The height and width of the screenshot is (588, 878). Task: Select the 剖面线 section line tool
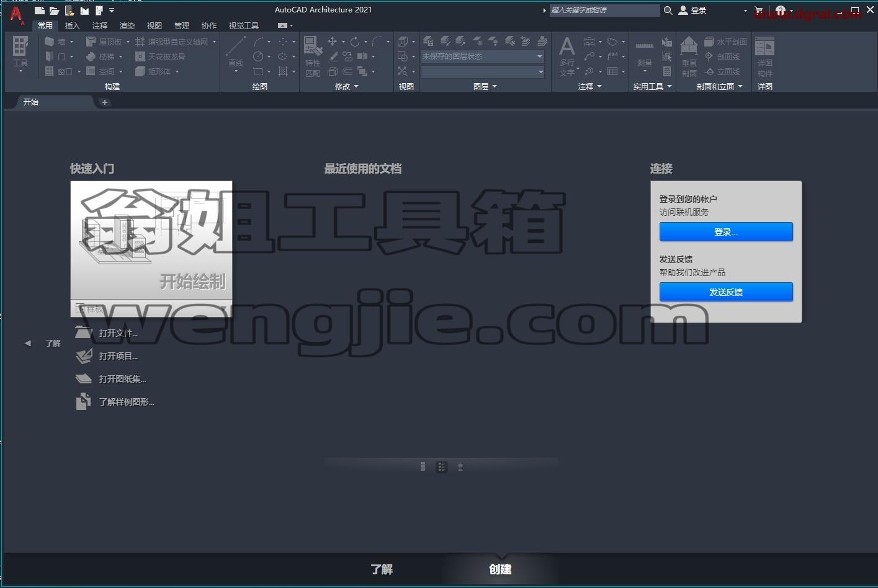coord(722,56)
